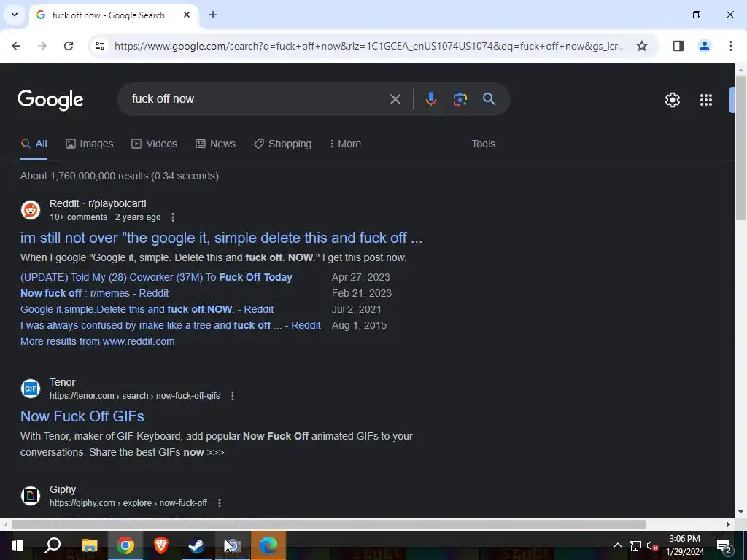Screen dimensions: 747x560
Task: Switch to Chrome in the taskbar
Action: point(125,545)
